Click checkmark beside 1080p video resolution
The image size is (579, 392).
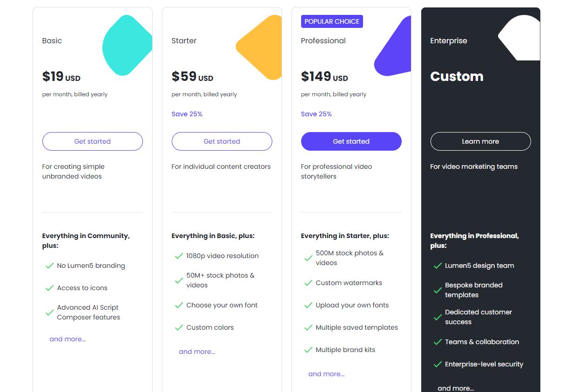tap(179, 256)
